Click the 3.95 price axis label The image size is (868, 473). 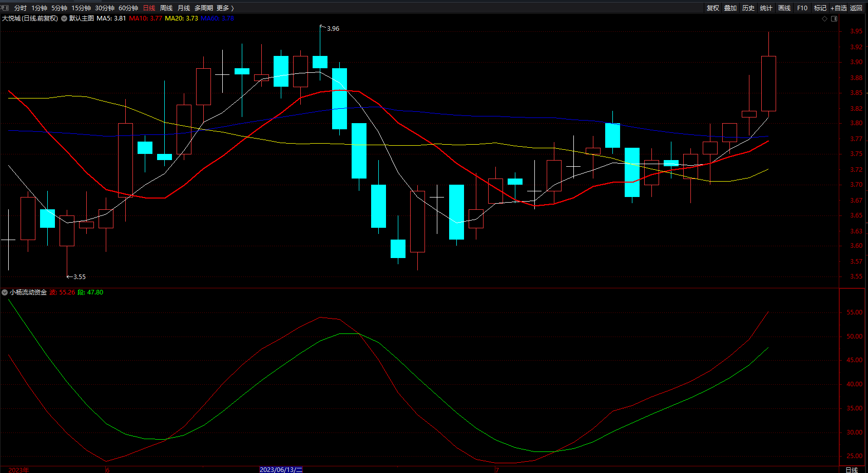pyautogui.click(x=856, y=31)
